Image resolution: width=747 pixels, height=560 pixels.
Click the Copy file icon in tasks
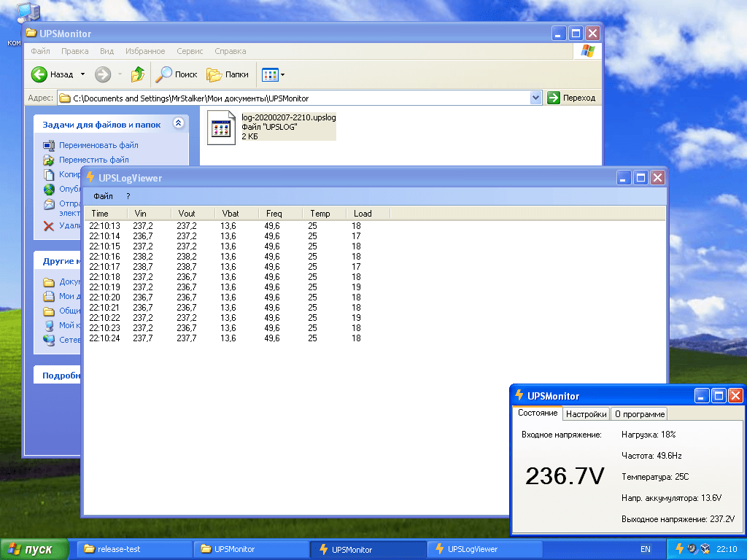(49, 174)
